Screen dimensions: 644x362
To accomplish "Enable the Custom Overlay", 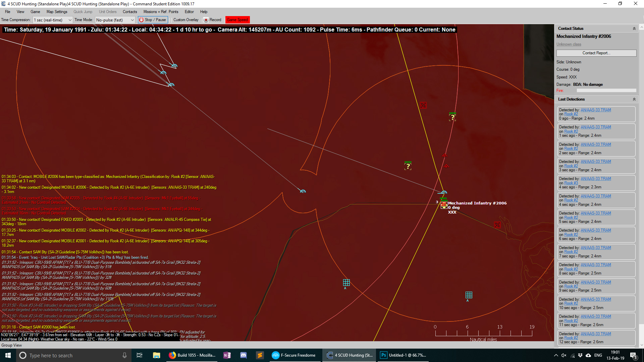I will coord(185,20).
